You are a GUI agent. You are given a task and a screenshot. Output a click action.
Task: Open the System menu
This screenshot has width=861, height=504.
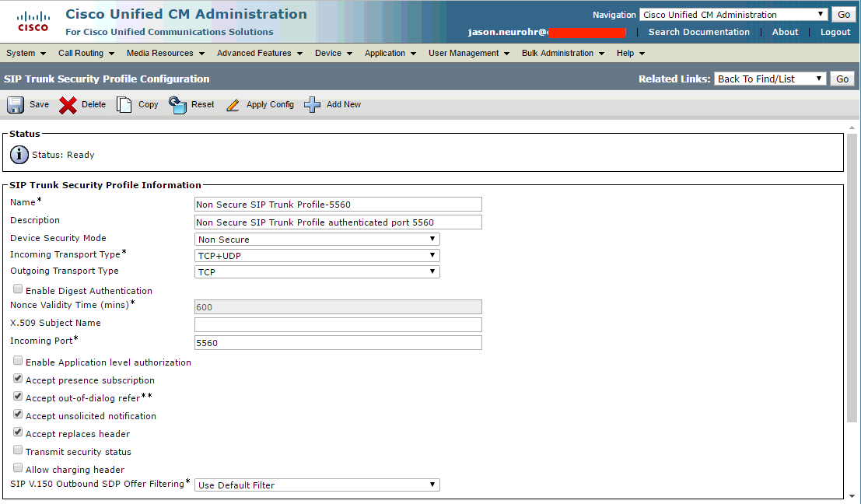click(26, 53)
